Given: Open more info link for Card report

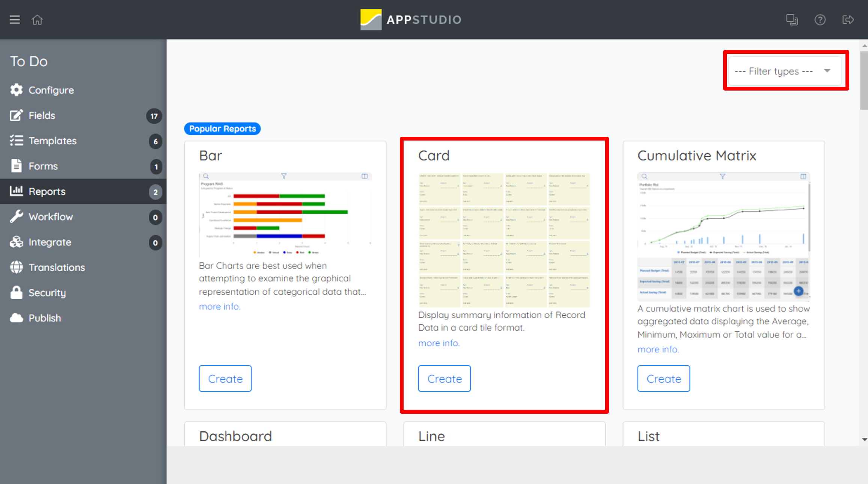Looking at the screenshot, I should [x=439, y=343].
